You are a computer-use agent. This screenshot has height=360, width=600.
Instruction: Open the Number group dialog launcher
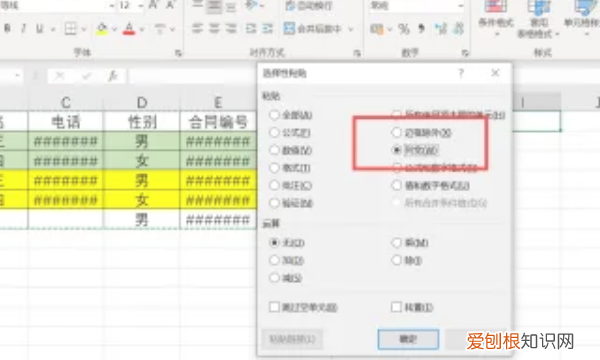[x=465, y=53]
